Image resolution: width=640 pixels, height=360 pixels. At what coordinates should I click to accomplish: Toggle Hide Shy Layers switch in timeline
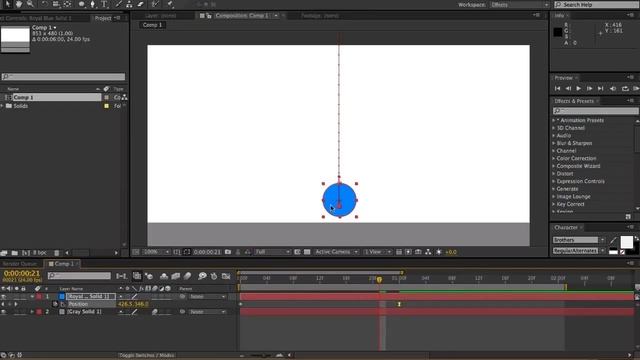[164, 276]
